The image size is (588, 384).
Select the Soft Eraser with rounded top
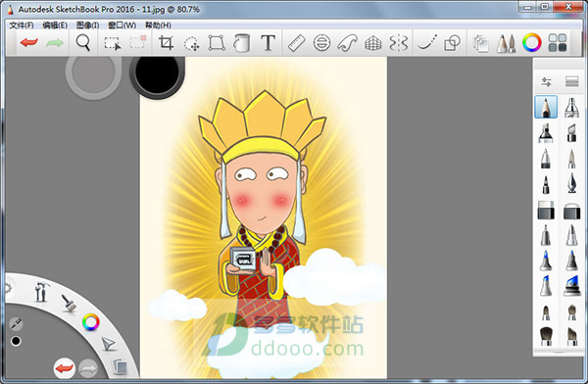(x=571, y=211)
